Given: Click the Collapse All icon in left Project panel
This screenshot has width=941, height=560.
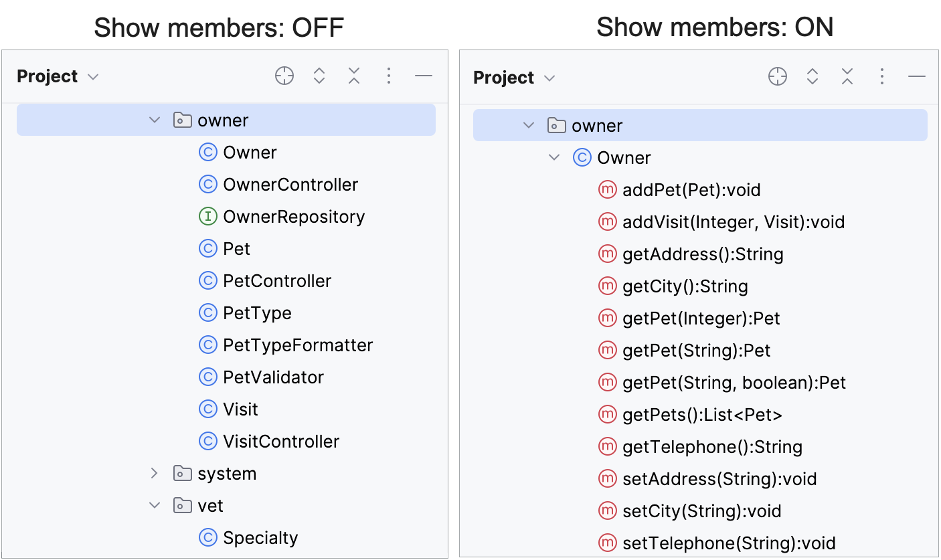Looking at the screenshot, I should click(x=354, y=76).
